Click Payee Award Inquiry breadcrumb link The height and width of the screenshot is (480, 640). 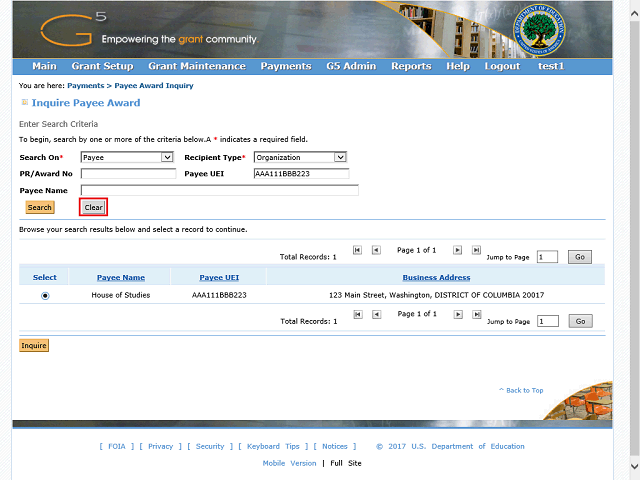pyautogui.click(x=154, y=86)
